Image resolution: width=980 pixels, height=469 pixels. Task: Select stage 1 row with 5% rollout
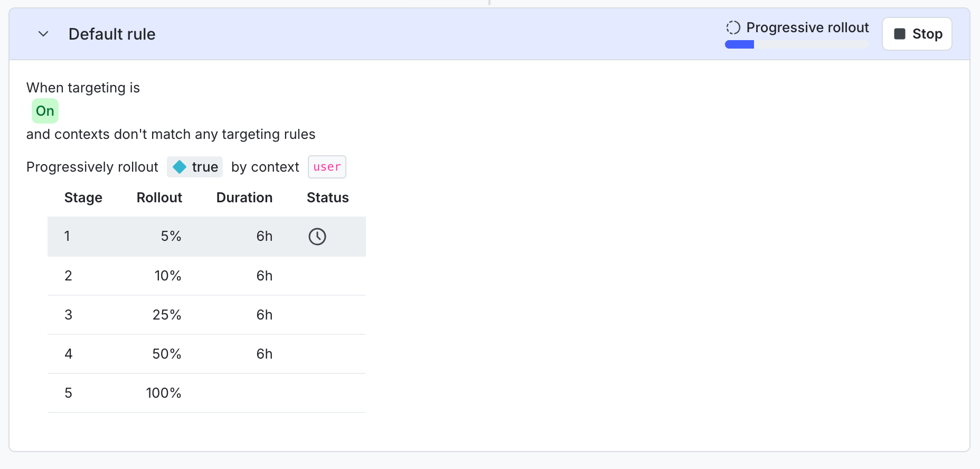(206, 237)
